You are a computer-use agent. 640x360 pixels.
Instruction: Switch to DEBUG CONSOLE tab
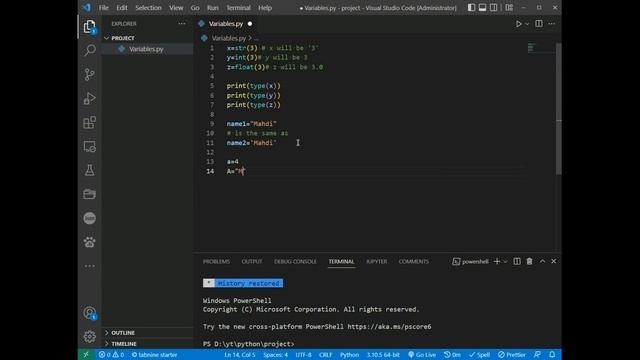tap(295, 262)
